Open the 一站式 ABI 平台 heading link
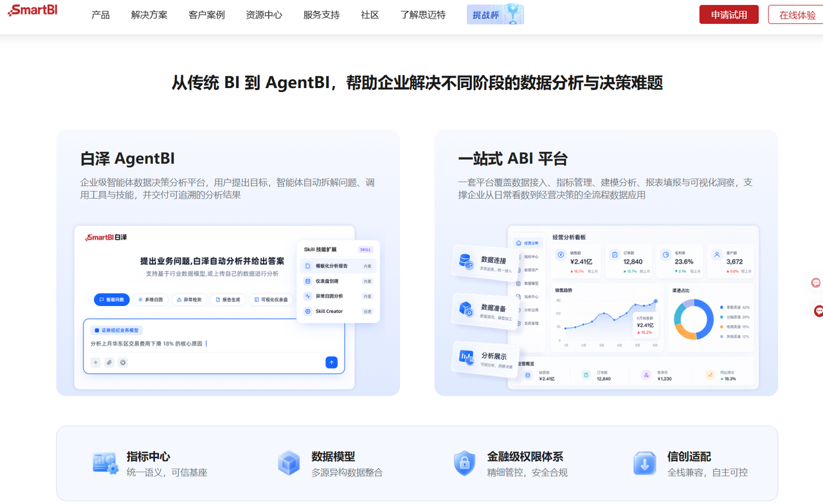This screenshot has width=823, height=504. [x=513, y=159]
